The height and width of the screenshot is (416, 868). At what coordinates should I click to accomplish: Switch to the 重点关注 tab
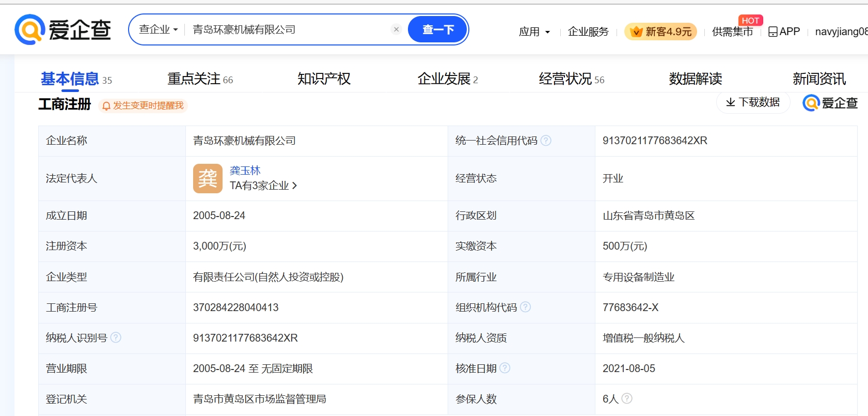[x=200, y=79]
